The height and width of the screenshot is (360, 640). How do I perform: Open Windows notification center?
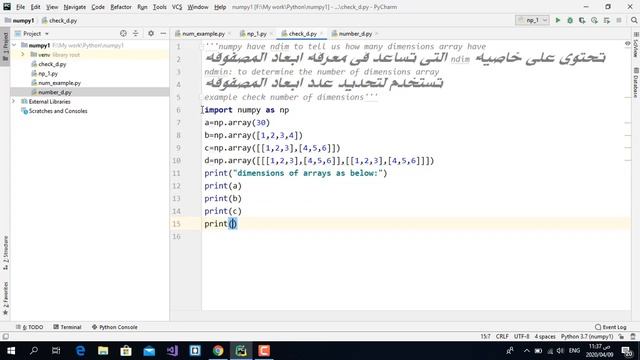627,351
